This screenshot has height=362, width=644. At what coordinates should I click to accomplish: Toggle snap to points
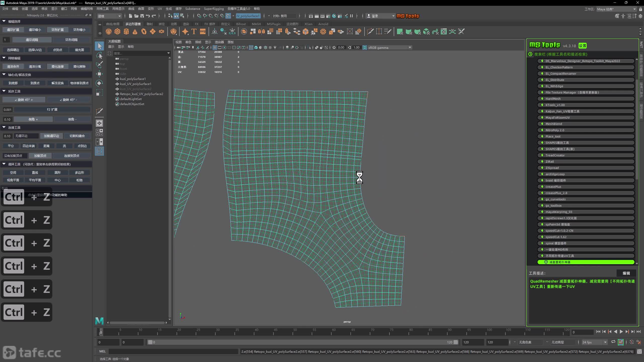pos(211,16)
